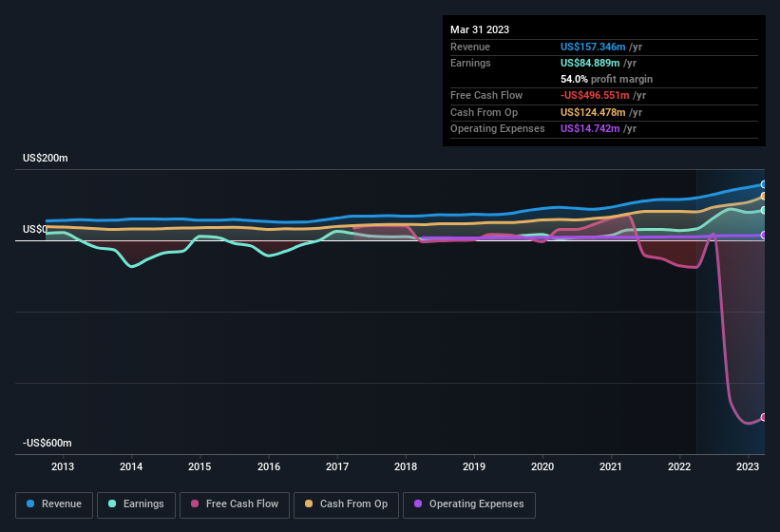
Task: Click the 2019 x-axis label
Action: coord(473,466)
